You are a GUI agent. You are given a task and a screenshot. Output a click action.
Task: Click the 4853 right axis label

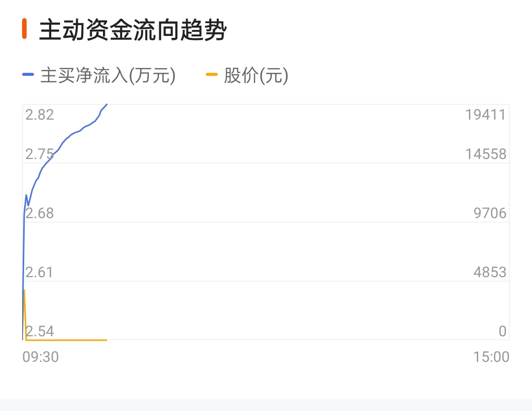tap(490, 272)
